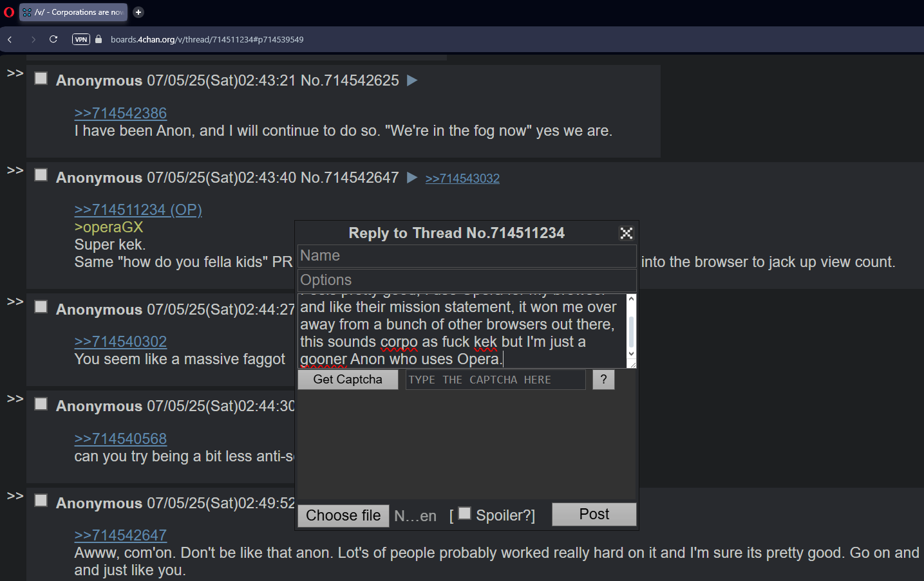The width and height of the screenshot is (924, 581).
Task: Click the comment box scrollbar down arrow
Action: (x=631, y=353)
